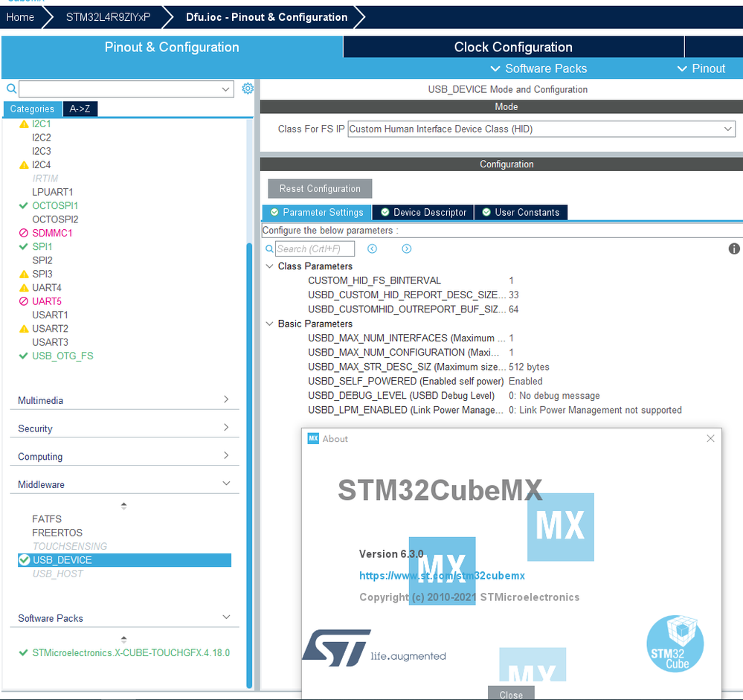Click the vertical scrollbar of the category list
This screenshot has width=743, height=700.
tap(249, 464)
